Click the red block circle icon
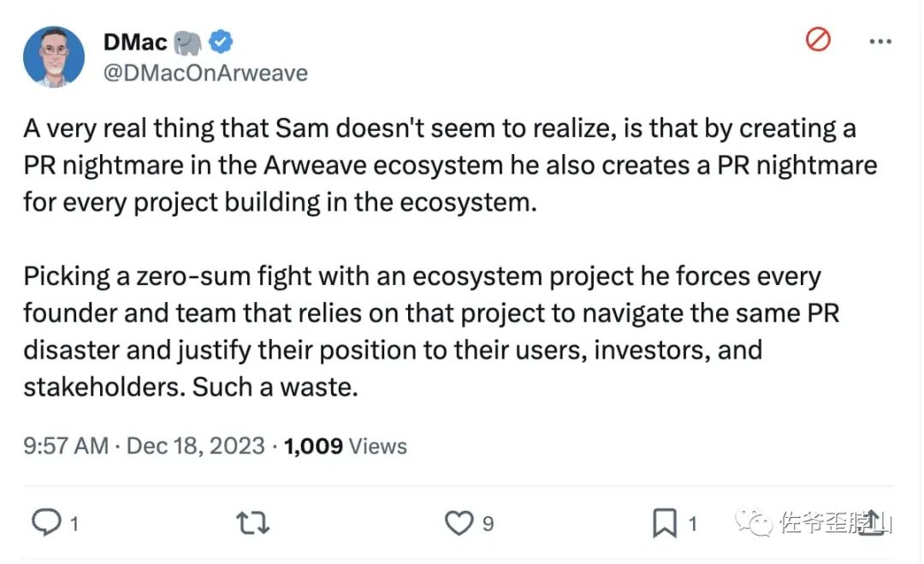 tap(819, 39)
